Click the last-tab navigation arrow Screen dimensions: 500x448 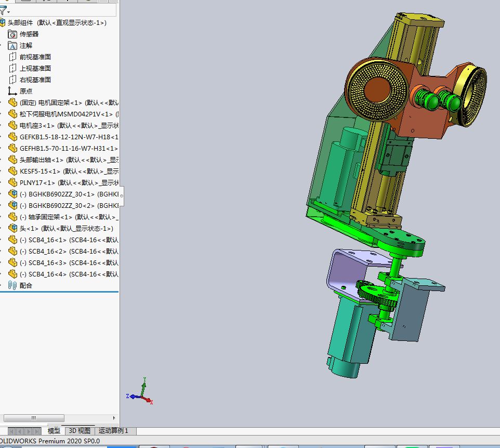37,431
